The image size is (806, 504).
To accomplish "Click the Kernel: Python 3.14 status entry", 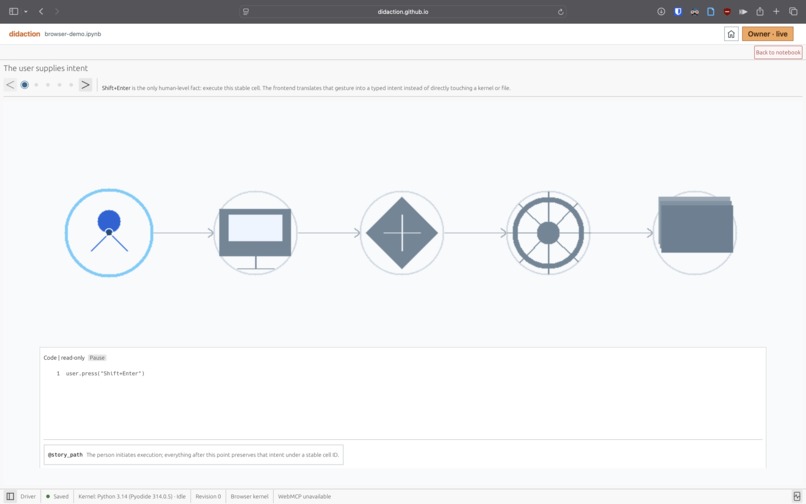I will 132,496.
